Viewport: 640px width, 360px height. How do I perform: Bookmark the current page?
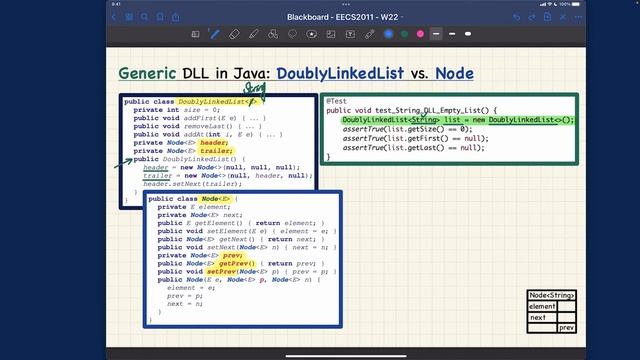pyautogui.click(x=160, y=17)
